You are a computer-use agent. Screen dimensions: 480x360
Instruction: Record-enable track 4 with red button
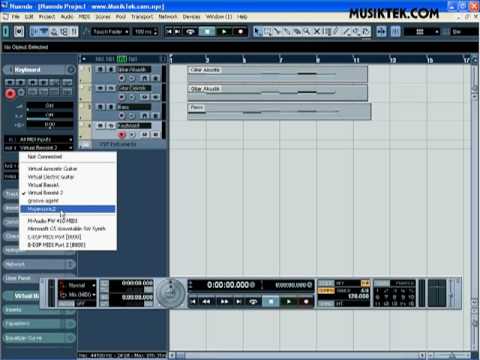click(x=122, y=135)
